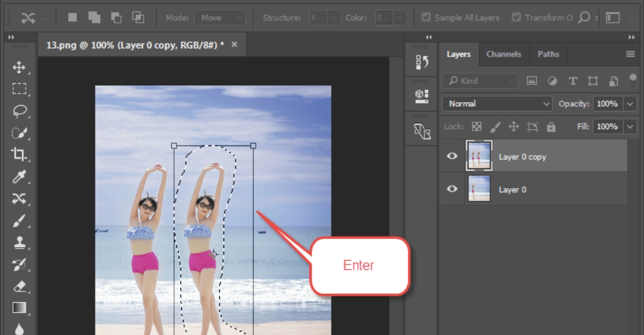
Task: Toggle Transform On Drop checkbox
Action: 516,17
